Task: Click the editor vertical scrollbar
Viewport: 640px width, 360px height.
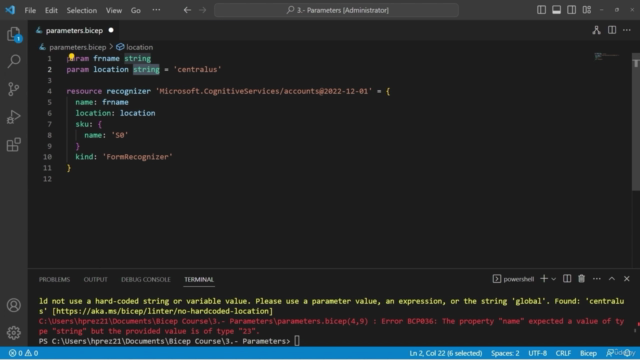Action: pos(636,122)
